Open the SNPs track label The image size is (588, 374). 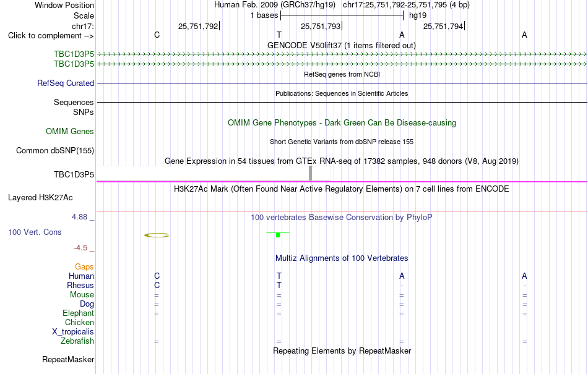point(84,112)
